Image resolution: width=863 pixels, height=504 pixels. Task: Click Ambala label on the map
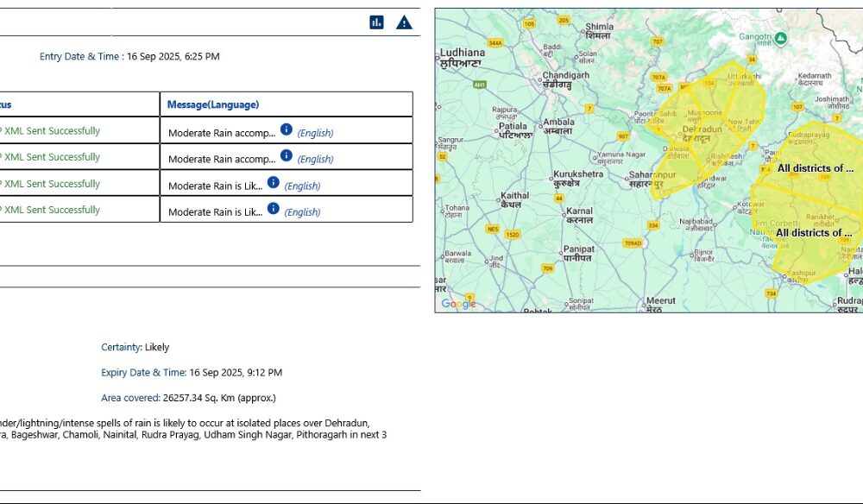point(558,127)
